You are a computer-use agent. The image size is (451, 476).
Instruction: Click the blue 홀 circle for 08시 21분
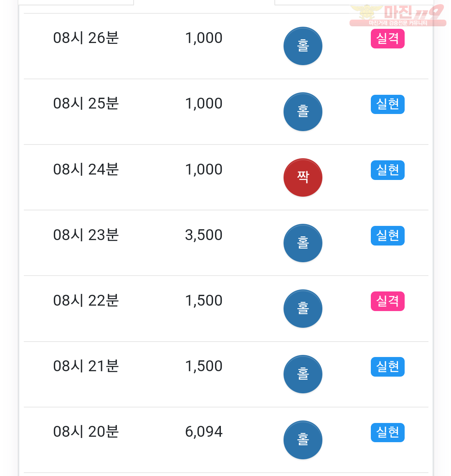(x=302, y=374)
